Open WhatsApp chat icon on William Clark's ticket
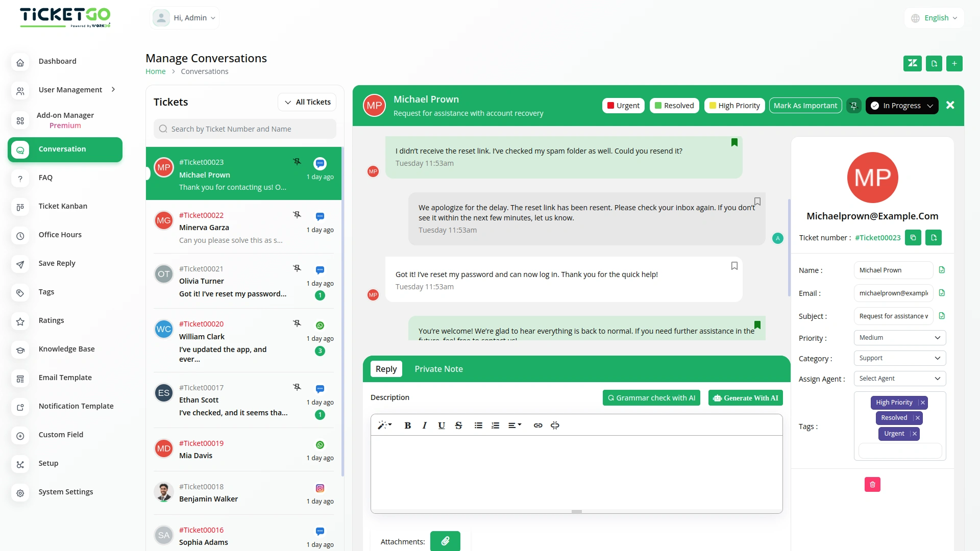The width and height of the screenshot is (980, 551). 320,324
